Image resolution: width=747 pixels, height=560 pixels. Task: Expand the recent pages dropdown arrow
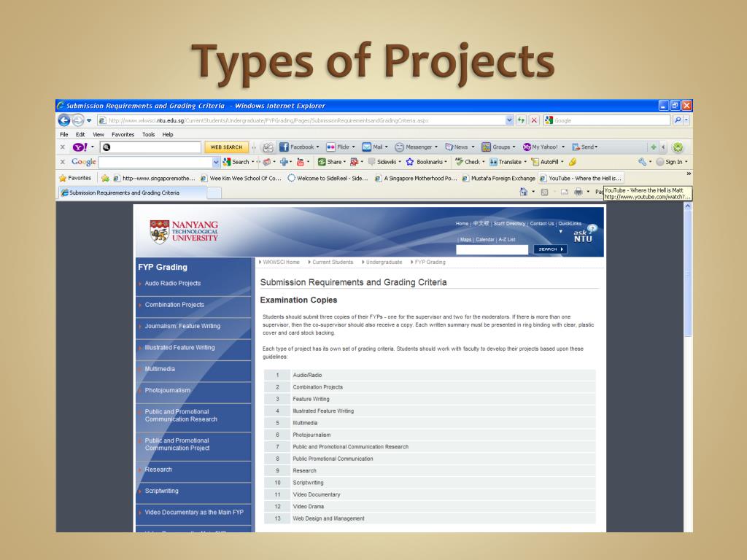click(x=89, y=120)
